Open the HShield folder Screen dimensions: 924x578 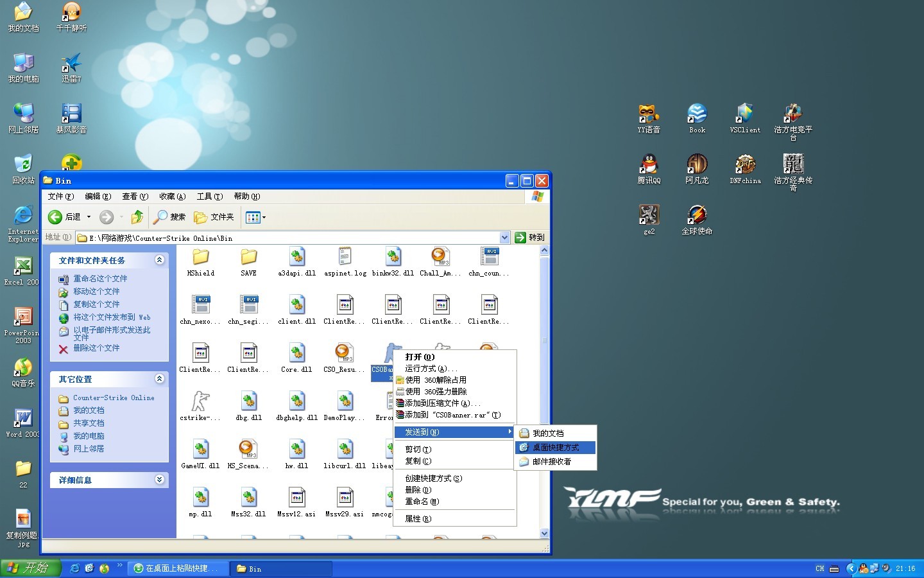[x=201, y=262]
